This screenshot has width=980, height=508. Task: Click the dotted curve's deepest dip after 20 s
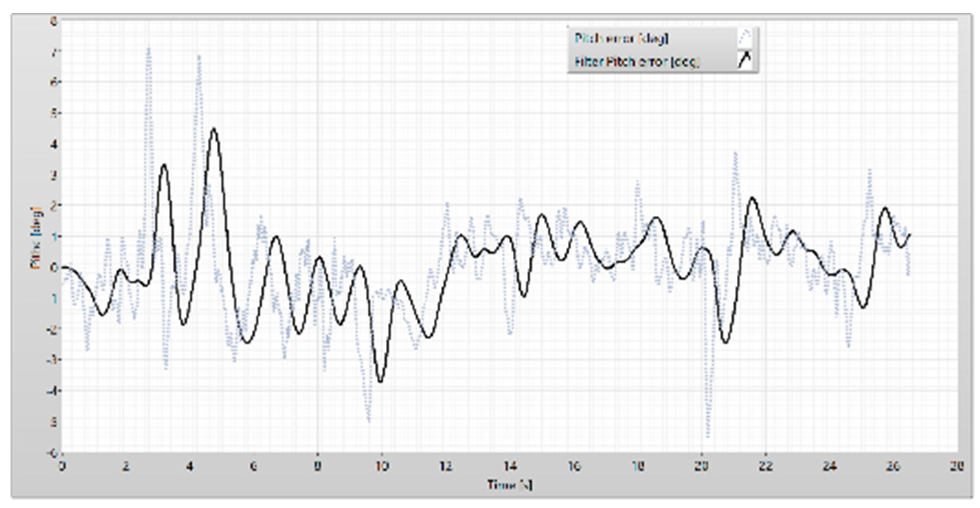pyautogui.click(x=708, y=436)
